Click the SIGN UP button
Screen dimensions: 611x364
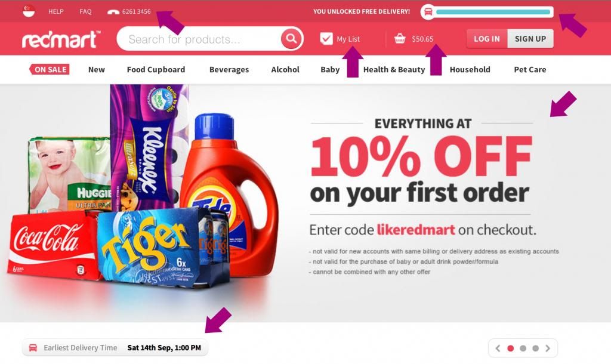[530, 39]
